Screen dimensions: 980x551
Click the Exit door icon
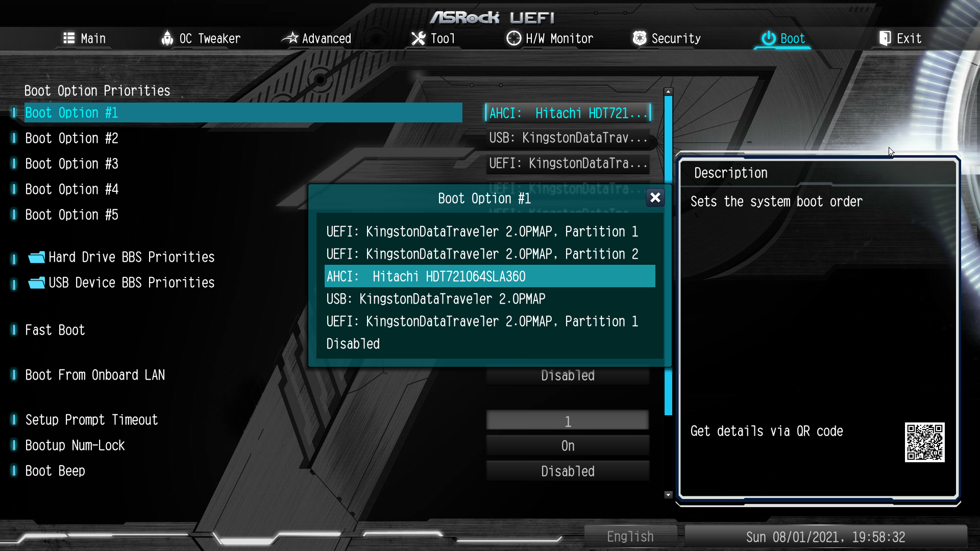885,38
